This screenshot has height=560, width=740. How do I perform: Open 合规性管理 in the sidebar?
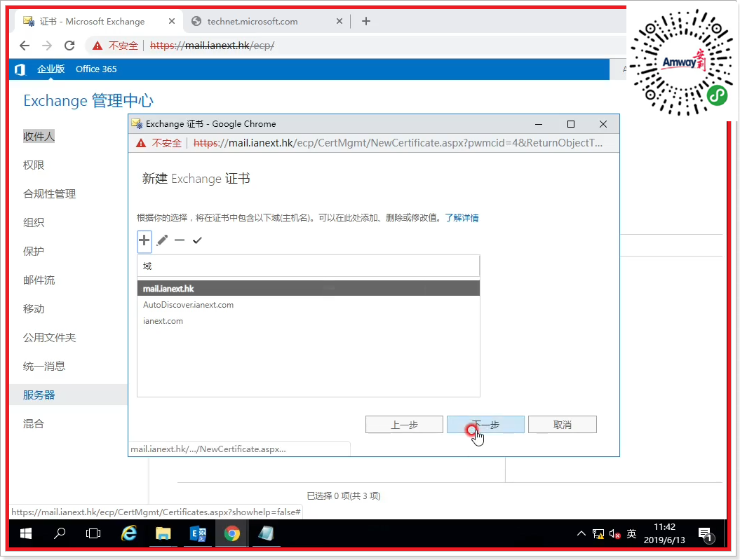pyautogui.click(x=50, y=193)
